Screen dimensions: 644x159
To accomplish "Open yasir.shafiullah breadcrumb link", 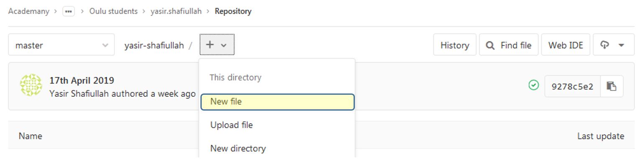I will point(176,11).
